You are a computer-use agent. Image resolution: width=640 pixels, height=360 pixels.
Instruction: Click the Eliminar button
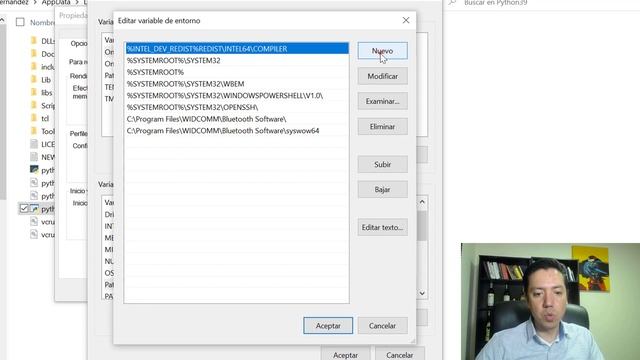coord(382,127)
